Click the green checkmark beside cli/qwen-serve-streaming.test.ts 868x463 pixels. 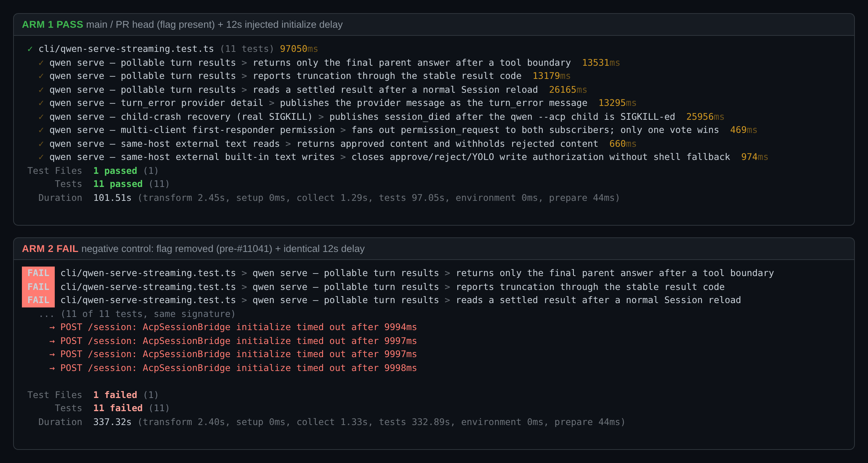30,49
